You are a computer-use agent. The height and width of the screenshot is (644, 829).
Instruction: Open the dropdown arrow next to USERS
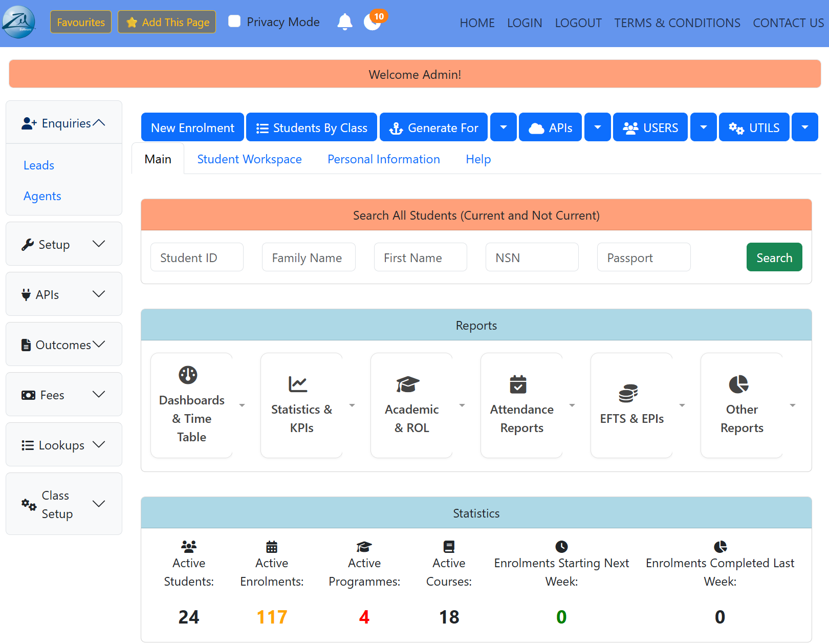704,127
